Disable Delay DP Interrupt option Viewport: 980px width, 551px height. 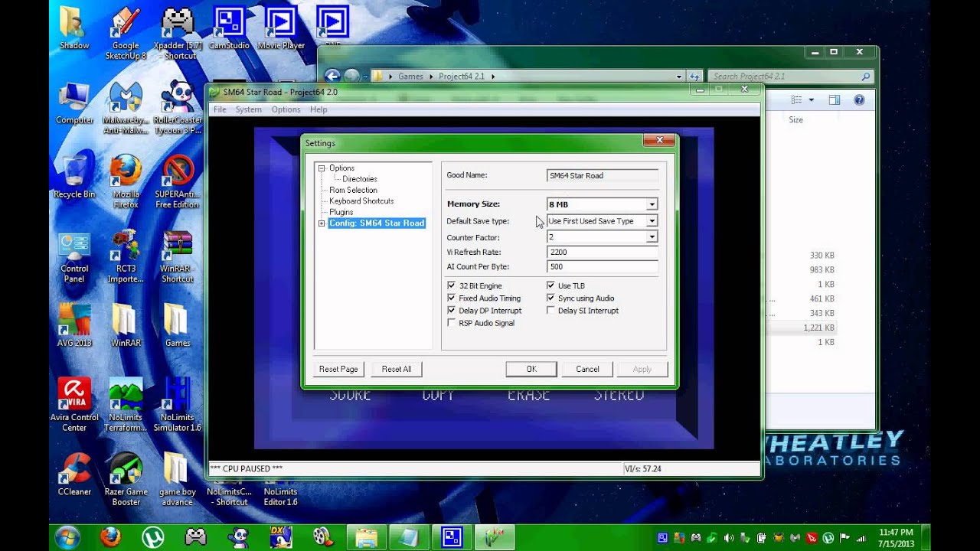[x=452, y=310]
